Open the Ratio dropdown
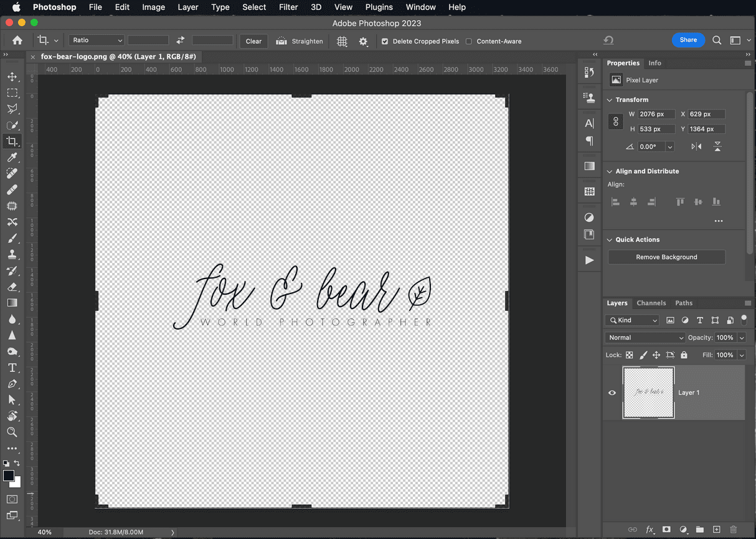756x539 pixels. (x=96, y=40)
